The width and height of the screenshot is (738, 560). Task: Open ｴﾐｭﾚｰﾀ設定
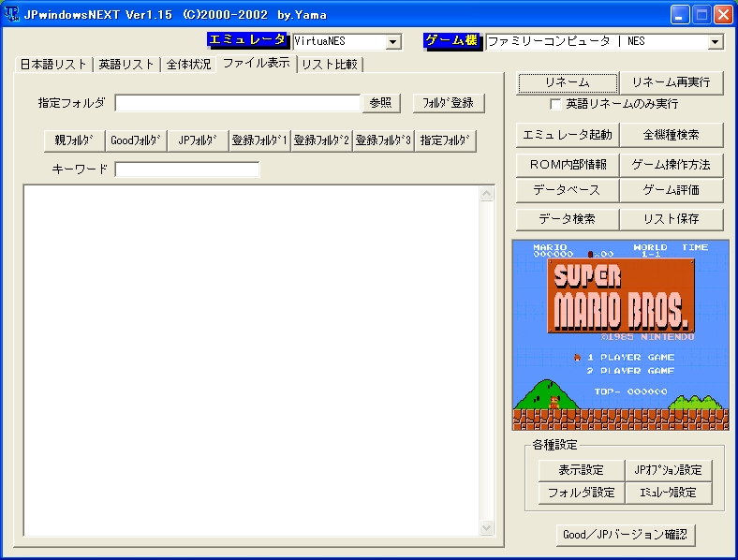669,493
